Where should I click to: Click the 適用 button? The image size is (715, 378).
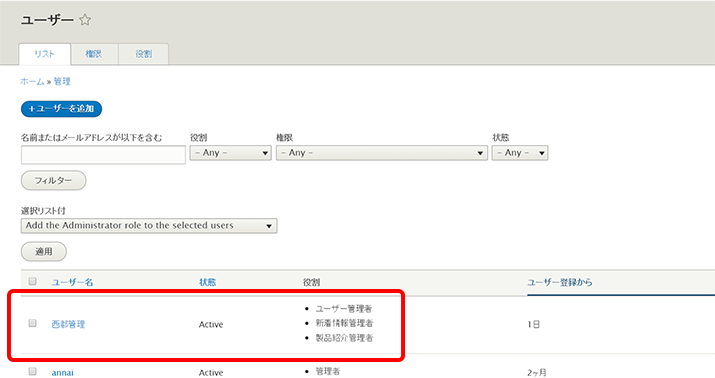(x=44, y=252)
